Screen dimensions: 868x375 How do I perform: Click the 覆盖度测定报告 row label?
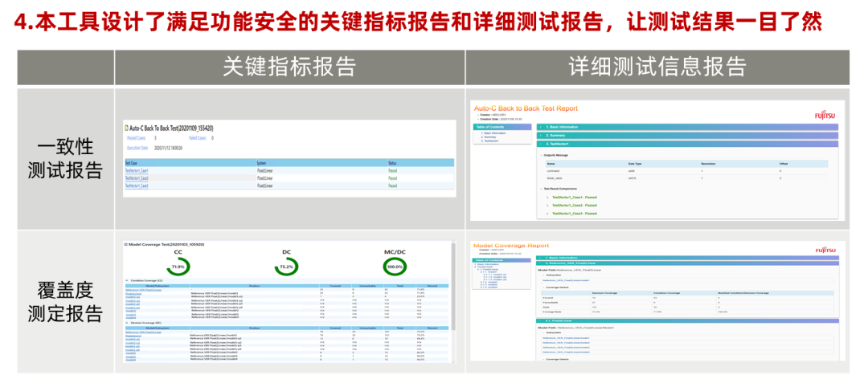65,302
